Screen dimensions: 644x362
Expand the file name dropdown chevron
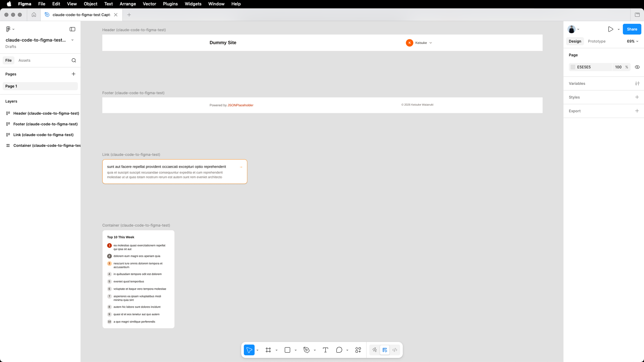(x=72, y=40)
